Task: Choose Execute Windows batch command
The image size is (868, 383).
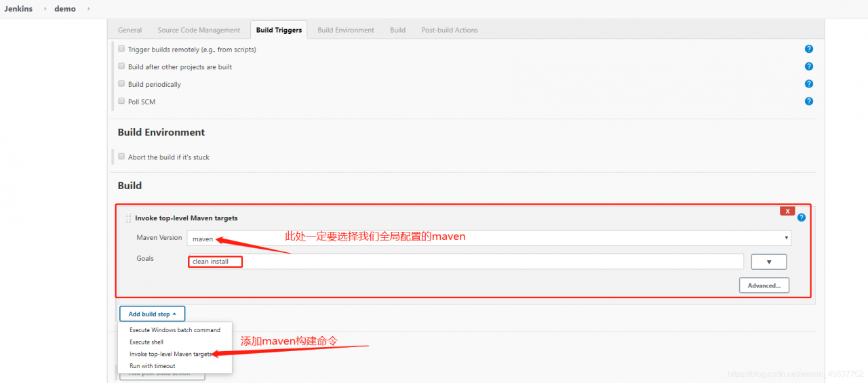Action: pyautogui.click(x=175, y=330)
